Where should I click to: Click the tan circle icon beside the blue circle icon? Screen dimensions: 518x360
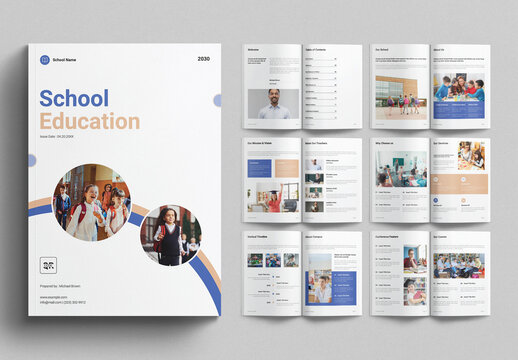(463, 200)
